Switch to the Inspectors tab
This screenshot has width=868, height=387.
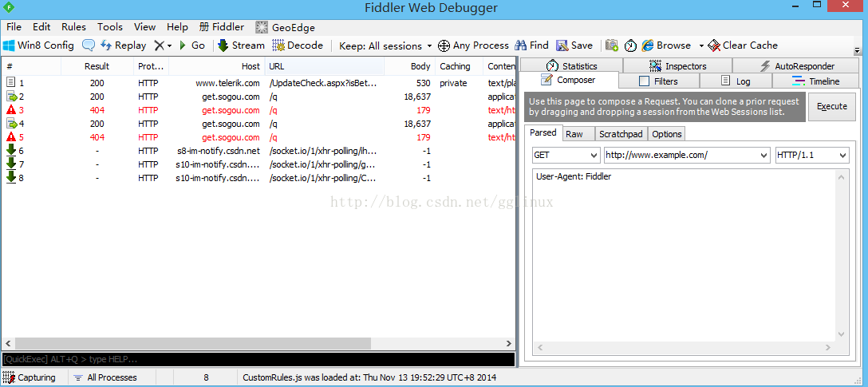point(677,66)
